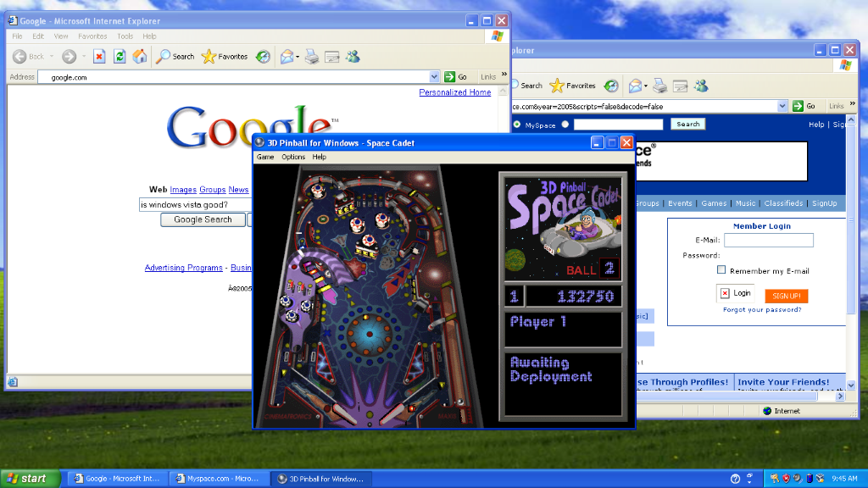The height and width of the screenshot is (488, 868).
Task: Open Back button history dropdown arrow
Action: pos(52,57)
